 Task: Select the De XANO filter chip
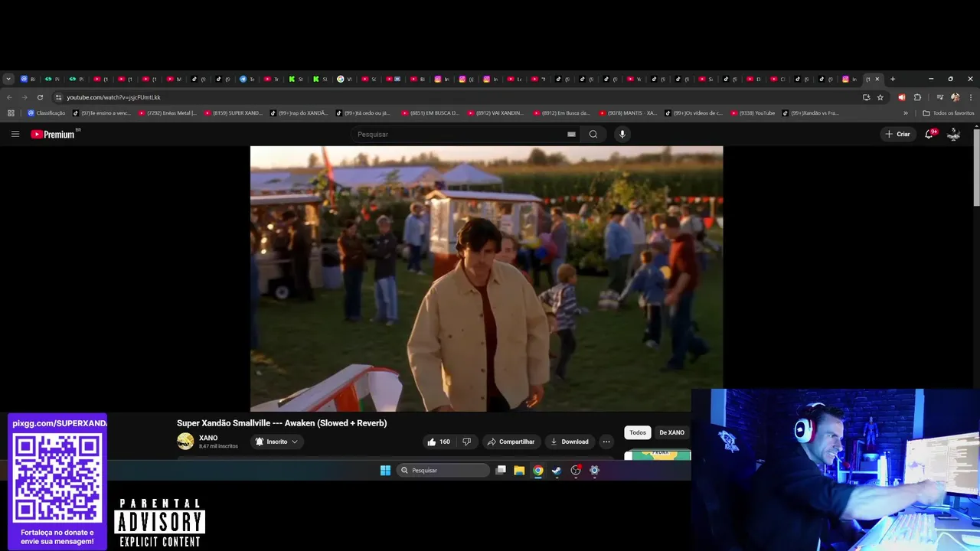pyautogui.click(x=671, y=432)
